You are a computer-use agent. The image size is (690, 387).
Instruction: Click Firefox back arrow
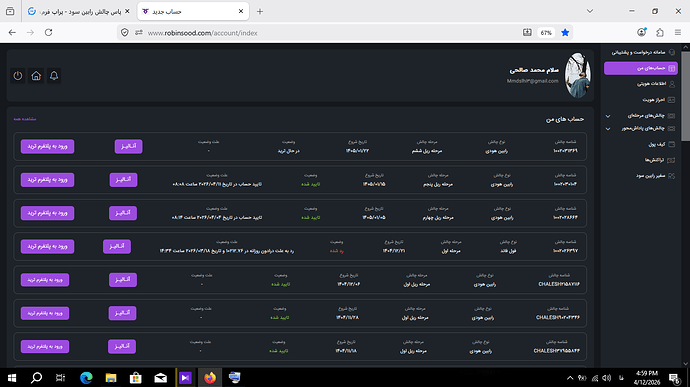[x=12, y=33]
